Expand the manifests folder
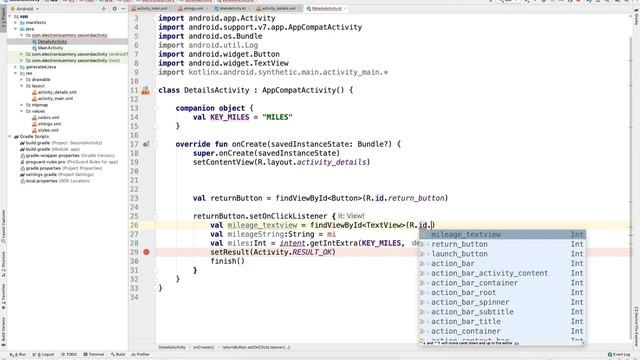 (16, 22)
